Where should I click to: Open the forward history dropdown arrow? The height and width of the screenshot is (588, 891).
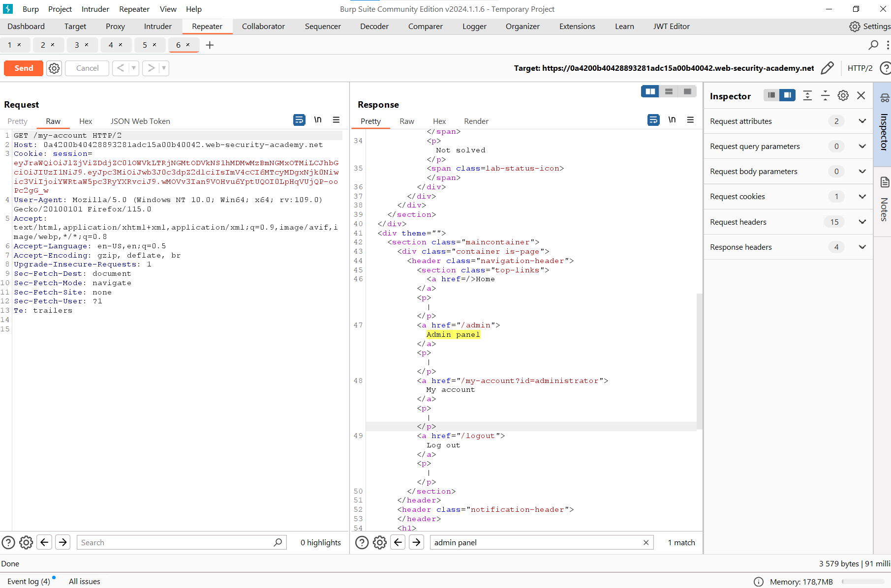click(x=164, y=68)
